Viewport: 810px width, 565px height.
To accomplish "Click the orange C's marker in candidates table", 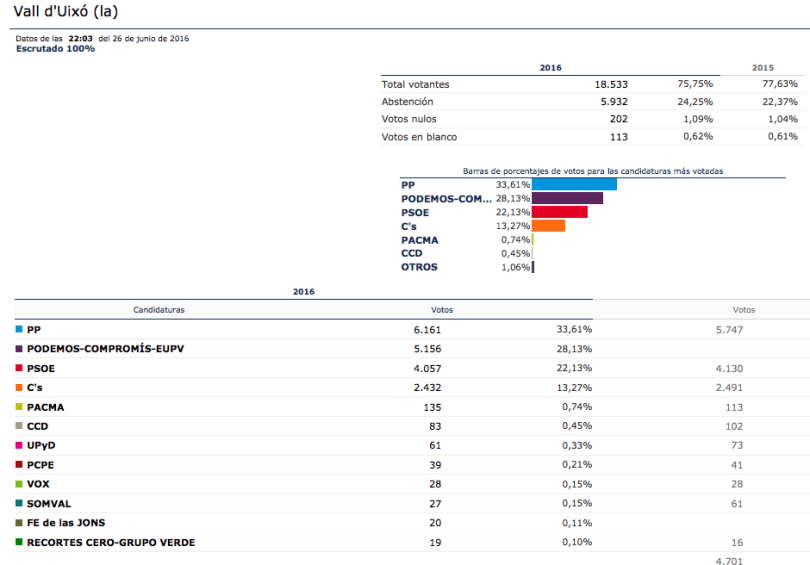I will [19, 387].
